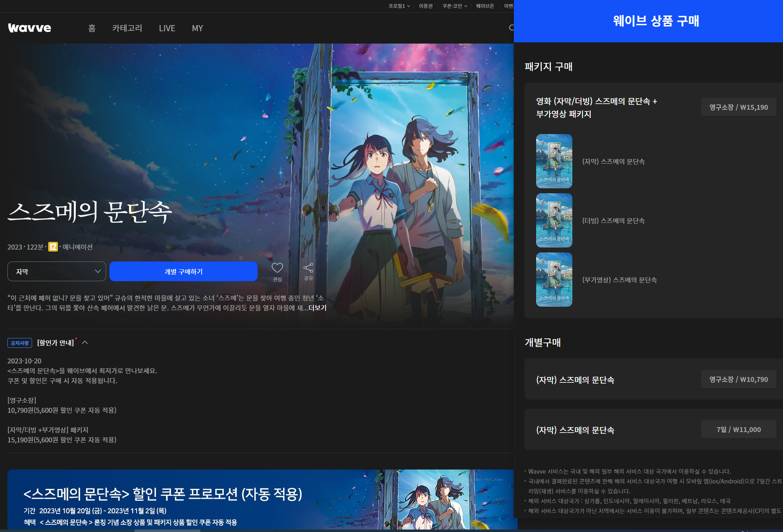Image resolution: width=783 pixels, height=532 pixels.
Task: Expand the 프로필1 profile dropdown
Action: point(398,6)
